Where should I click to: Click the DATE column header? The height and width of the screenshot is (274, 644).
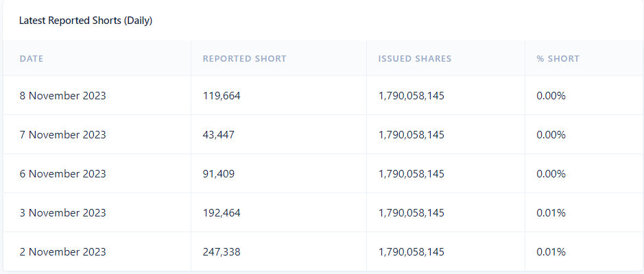tap(32, 59)
